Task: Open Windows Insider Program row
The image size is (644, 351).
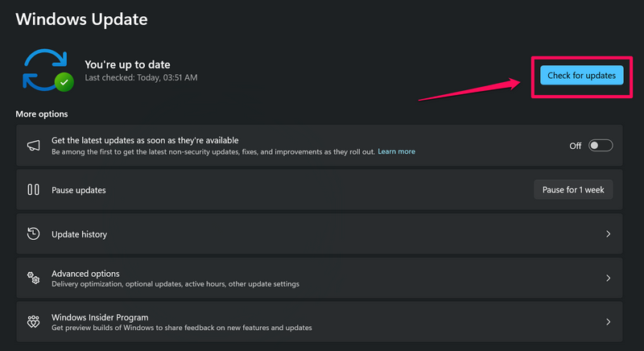Action: 322,322
